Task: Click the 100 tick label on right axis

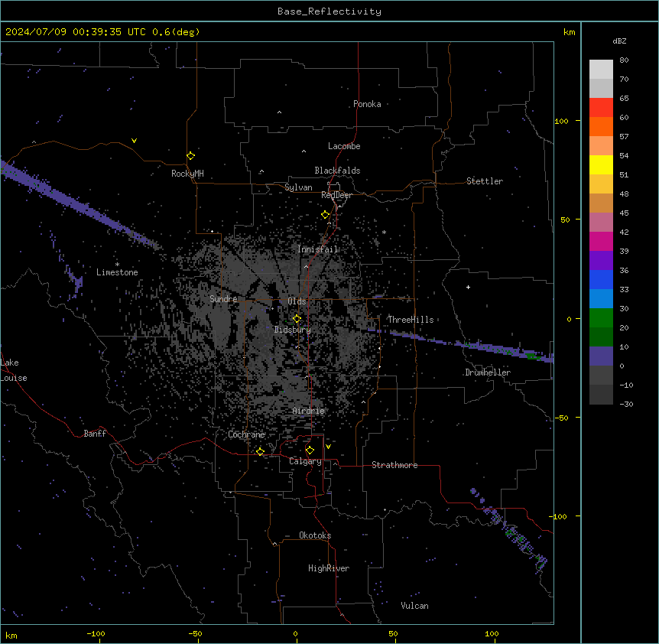Action: tap(561, 121)
